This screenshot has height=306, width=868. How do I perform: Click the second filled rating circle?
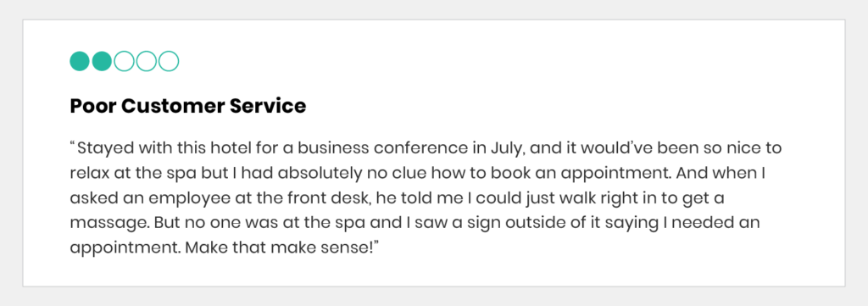[x=102, y=61]
